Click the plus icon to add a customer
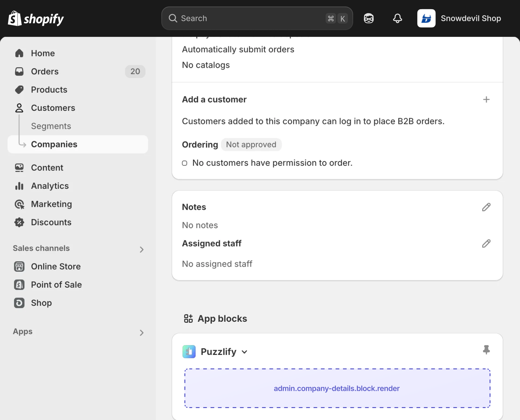Image resolution: width=520 pixels, height=420 pixels. coord(486,99)
